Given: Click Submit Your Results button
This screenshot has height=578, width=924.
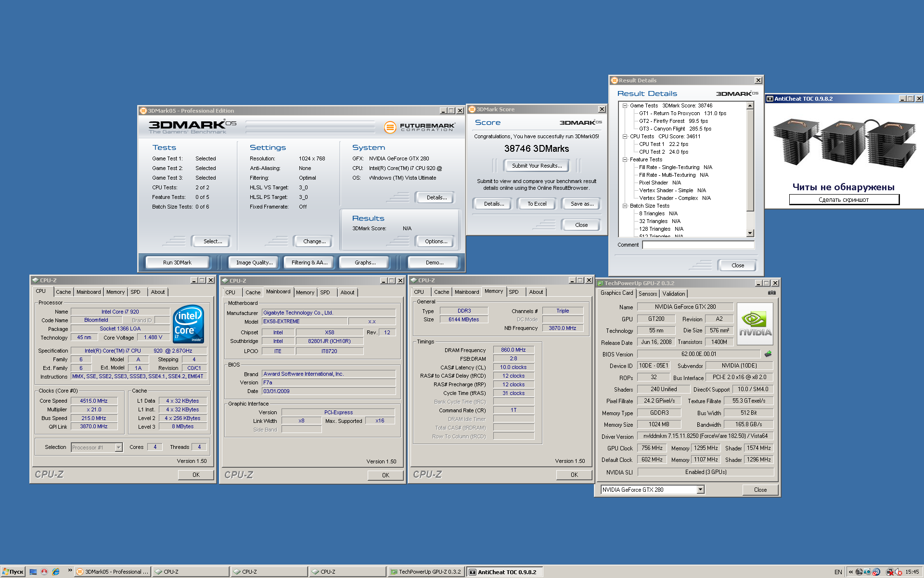Looking at the screenshot, I should click(537, 166).
